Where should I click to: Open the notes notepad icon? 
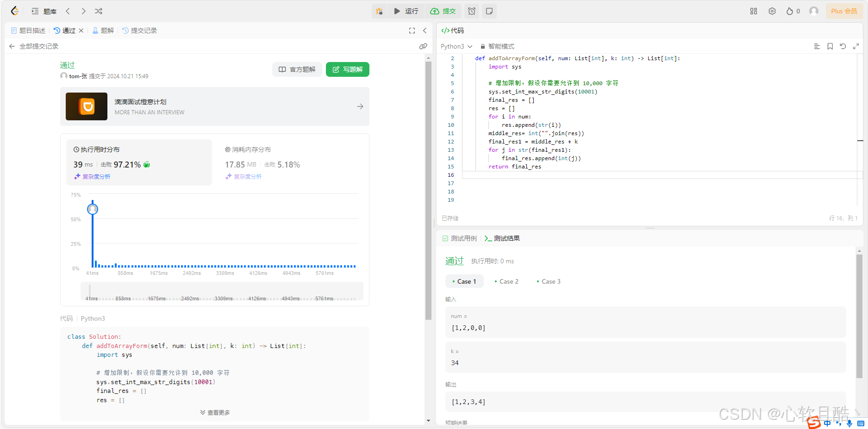pyautogui.click(x=489, y=11)
